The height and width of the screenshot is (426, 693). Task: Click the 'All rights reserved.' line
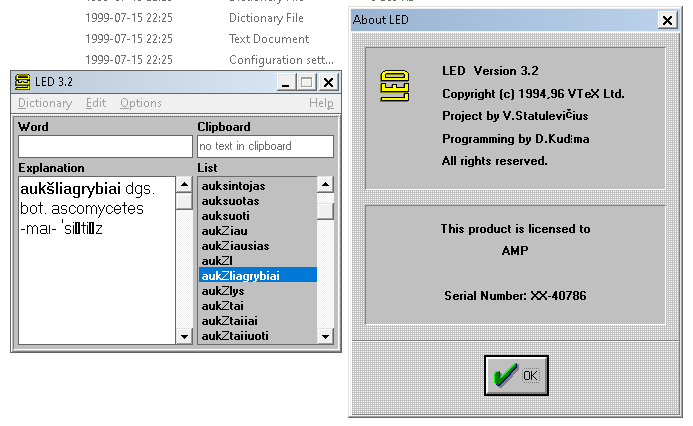click(495, 161)
